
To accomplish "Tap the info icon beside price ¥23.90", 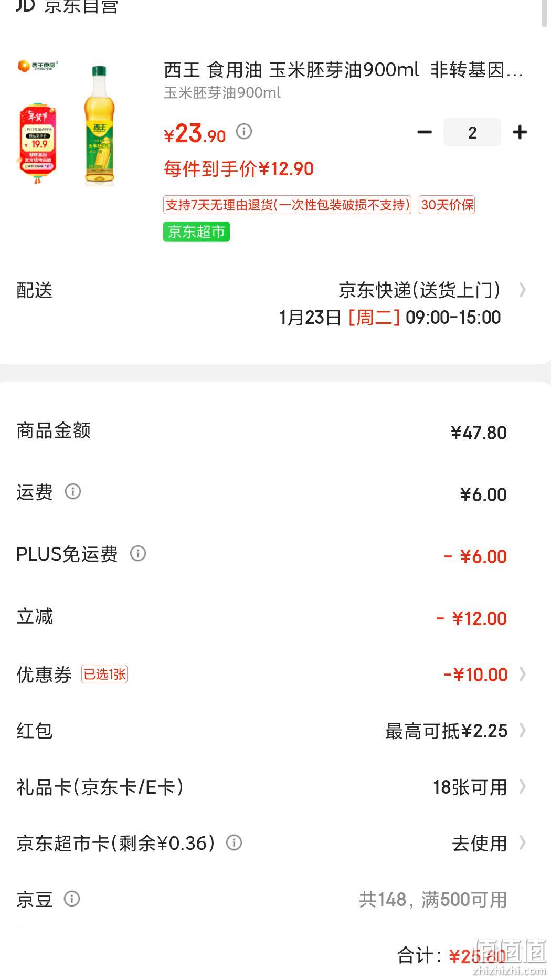I will click(x=244, y=131).
